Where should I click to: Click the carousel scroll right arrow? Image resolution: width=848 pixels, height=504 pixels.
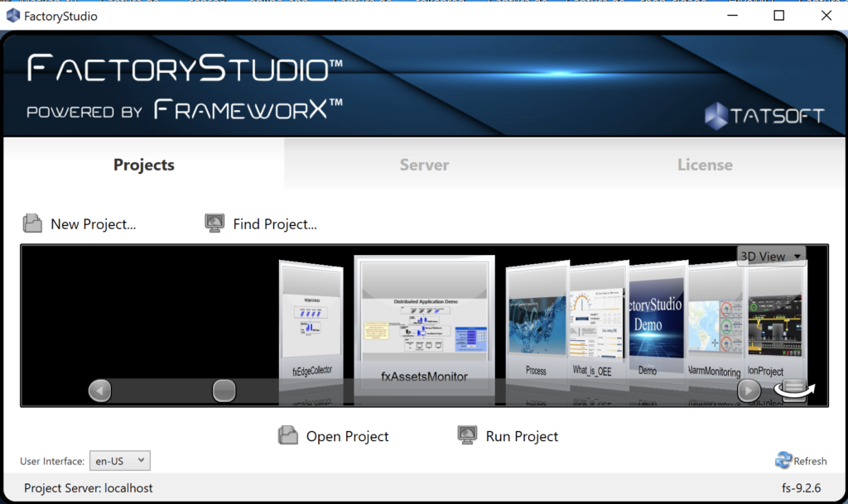(x=749, y=391)
